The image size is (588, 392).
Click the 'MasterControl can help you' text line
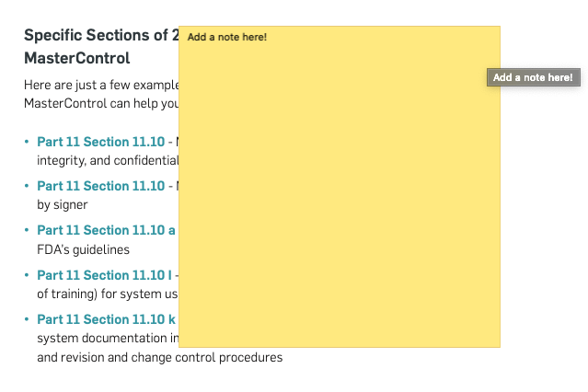click(x=101, y=104)
